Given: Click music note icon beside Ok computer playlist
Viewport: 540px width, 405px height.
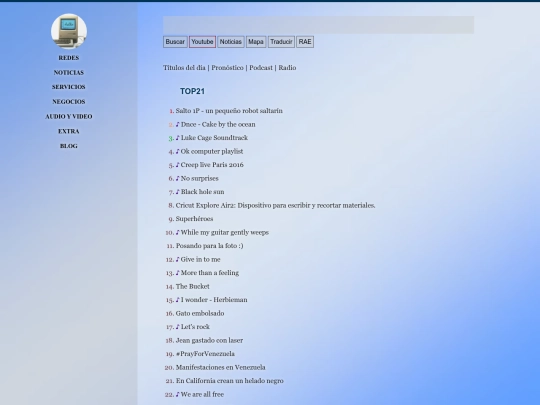Looking at the screenshot, I should [x=178, y=151].
